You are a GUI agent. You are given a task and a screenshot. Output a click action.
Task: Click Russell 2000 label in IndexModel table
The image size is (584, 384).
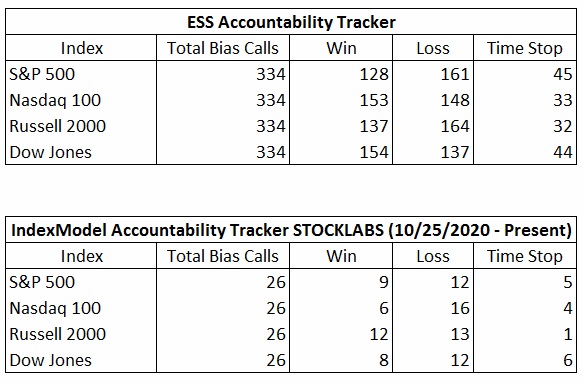[x=58, y=334]
